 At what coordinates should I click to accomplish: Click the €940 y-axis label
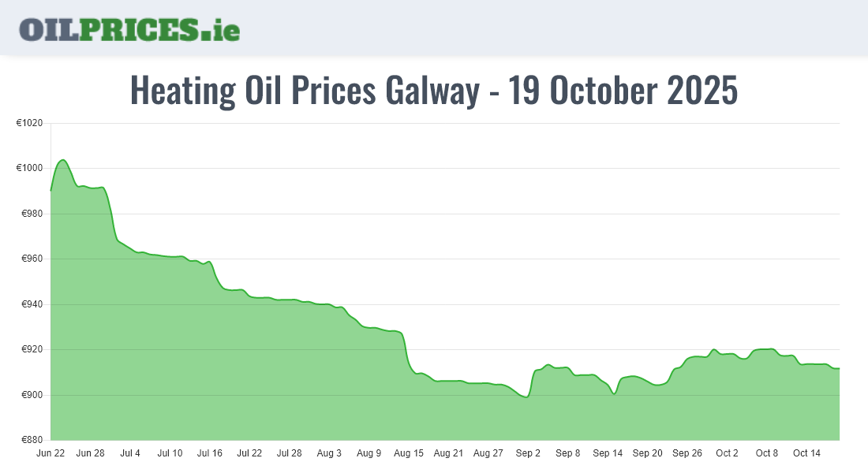32,304
